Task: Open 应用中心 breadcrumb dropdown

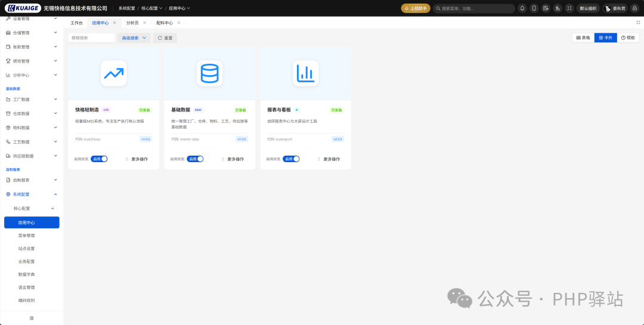Action: click(x=179, y=8)
